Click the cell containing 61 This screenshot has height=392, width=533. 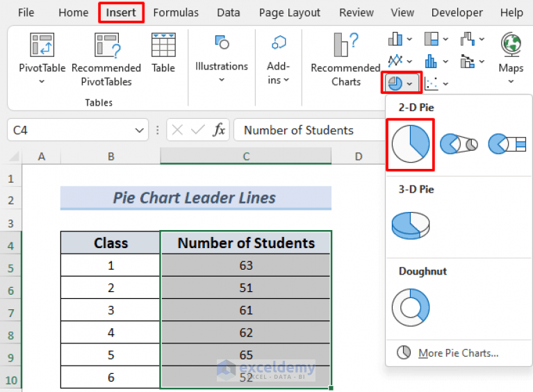246,310
